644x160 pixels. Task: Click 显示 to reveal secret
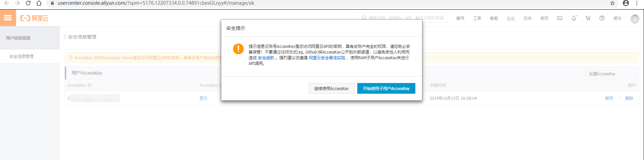203,98
